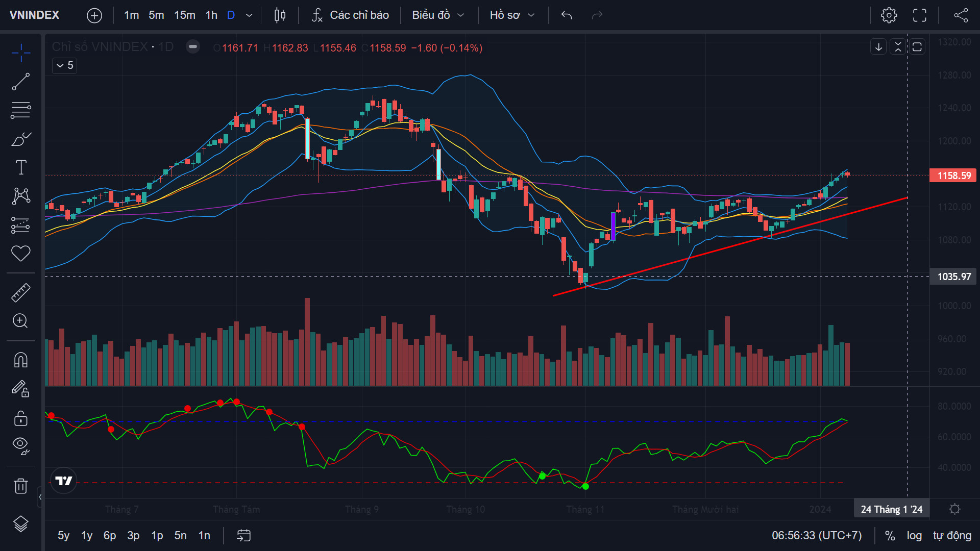The height and width of the screenshot is (551, 980).
Task: Toggle lock all drawing tools
Action: (x=21, y=418)
